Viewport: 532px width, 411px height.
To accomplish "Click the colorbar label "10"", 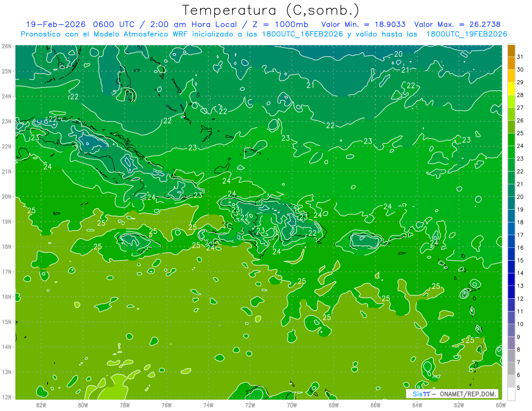I will (520, 324).
